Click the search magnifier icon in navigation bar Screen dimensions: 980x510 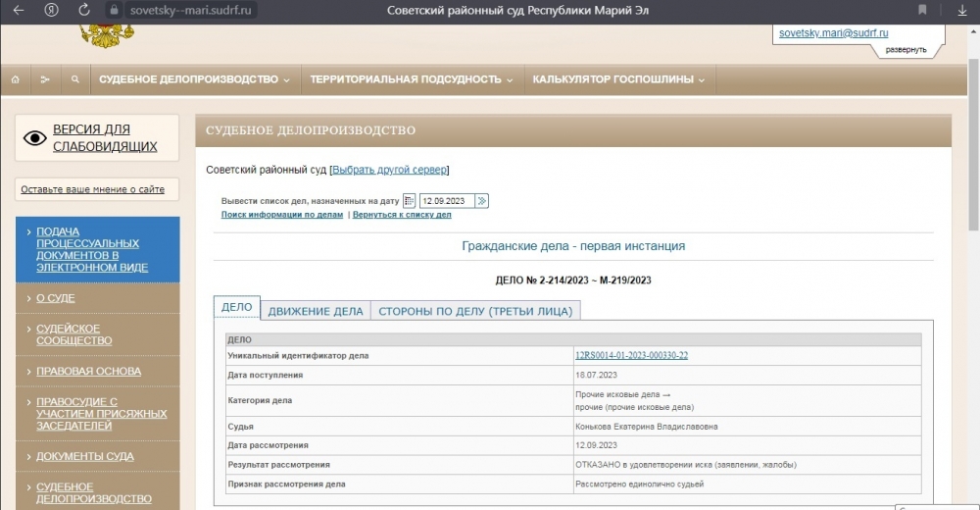pos(75,79)
